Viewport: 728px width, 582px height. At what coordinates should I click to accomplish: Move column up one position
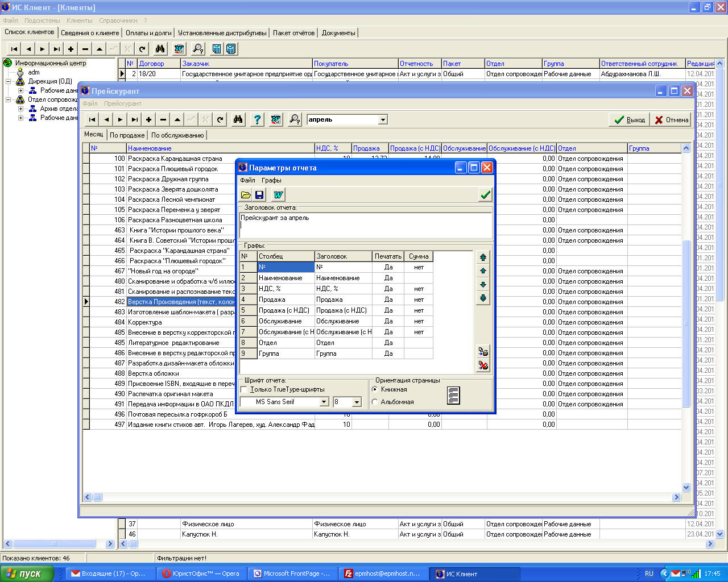pyautogui.click(x=483, y=271)
